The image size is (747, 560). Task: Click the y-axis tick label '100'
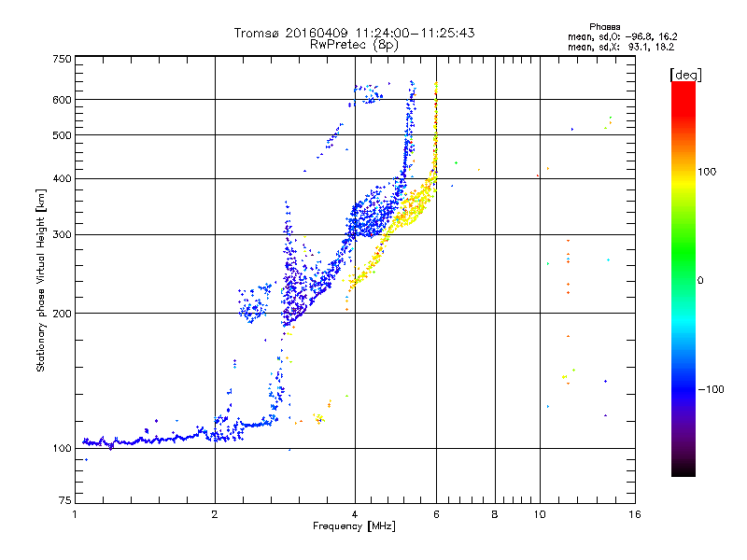[x=62, y=449]
